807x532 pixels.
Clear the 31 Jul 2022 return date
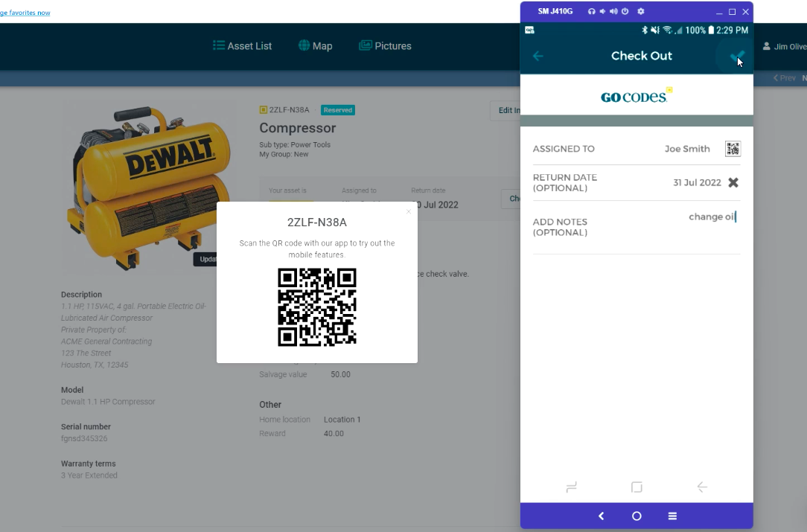[733, 182]
